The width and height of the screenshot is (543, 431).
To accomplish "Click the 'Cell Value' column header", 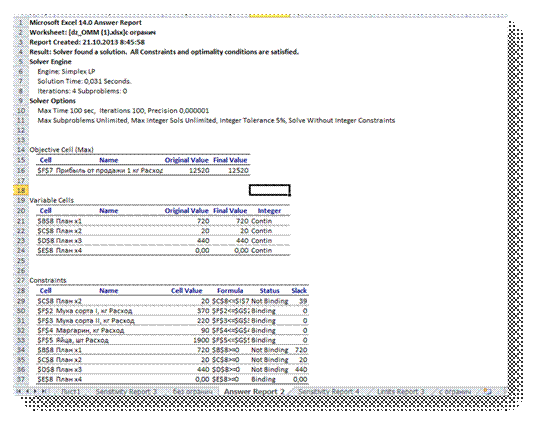I will point(186,291).
